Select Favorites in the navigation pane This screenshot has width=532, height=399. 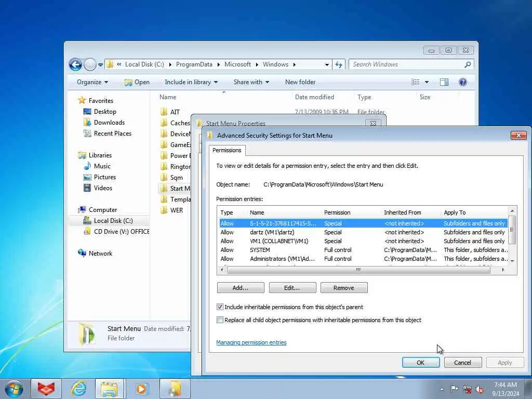click(101, 100)
